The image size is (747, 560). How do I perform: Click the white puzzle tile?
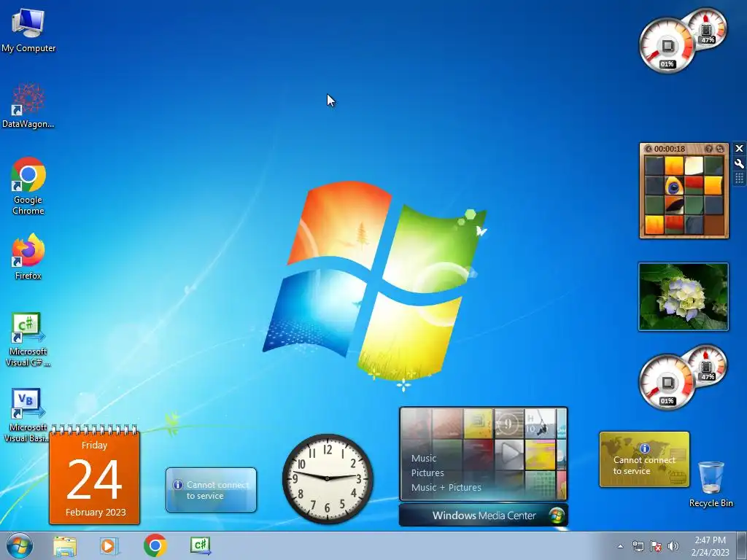point(694,166)
